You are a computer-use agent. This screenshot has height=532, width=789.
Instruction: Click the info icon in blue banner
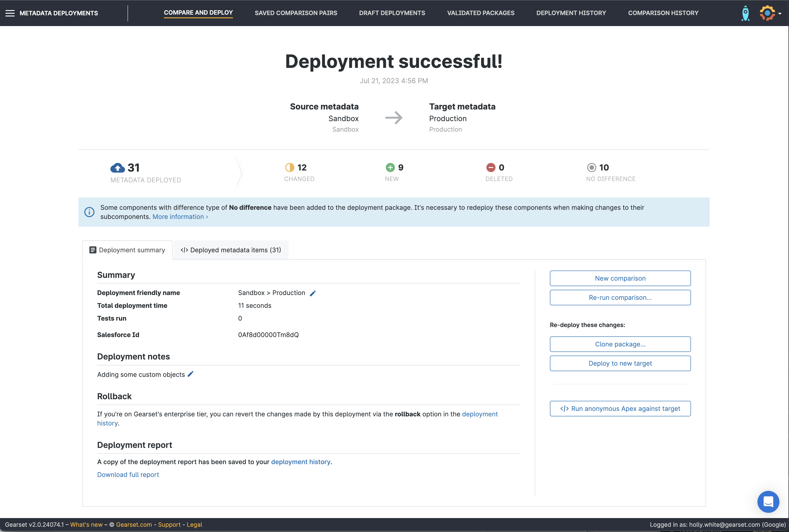coord(89,212)
